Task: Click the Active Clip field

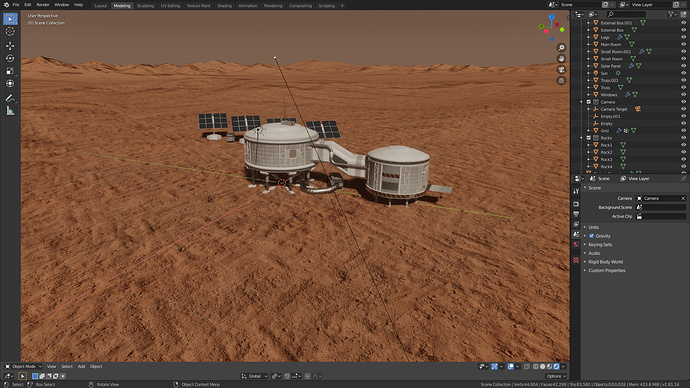Action: coord(661,216)
